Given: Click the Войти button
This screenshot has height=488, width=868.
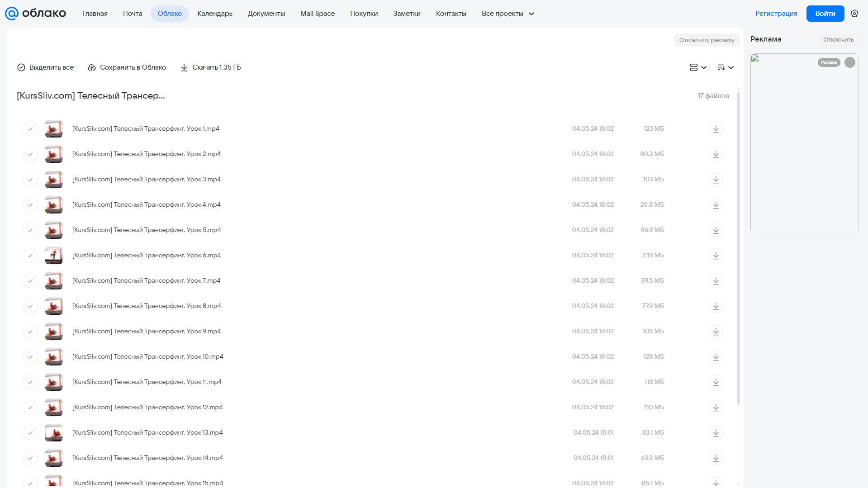Looking at the screenshot, I should (825, 14).
